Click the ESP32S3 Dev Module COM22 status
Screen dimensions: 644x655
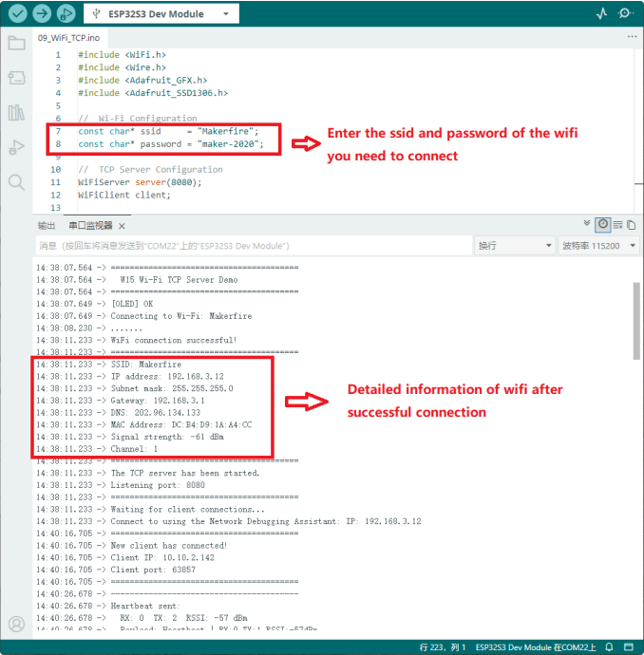click(536, 647)
